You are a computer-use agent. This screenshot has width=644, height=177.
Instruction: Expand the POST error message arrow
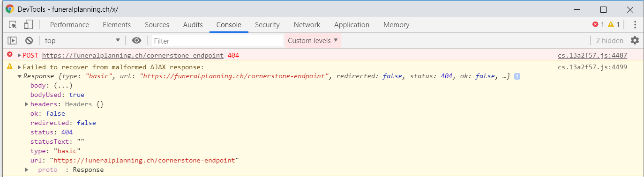19,55
